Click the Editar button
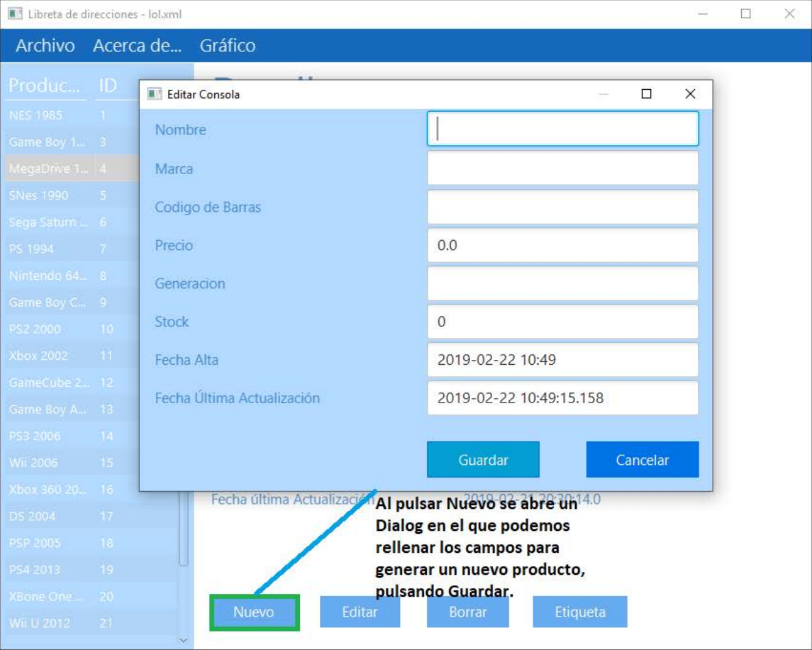812x650 pixels. (x=360, y=612)
